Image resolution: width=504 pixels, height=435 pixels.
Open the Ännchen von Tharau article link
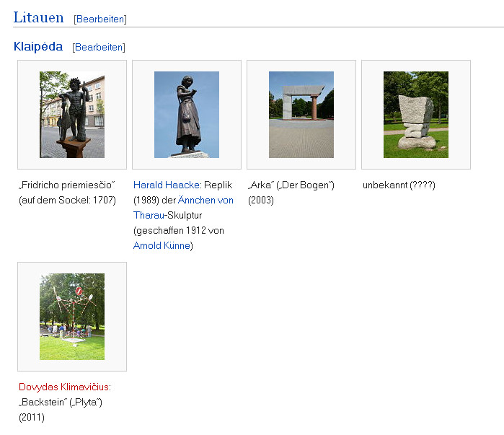point(205,201)
